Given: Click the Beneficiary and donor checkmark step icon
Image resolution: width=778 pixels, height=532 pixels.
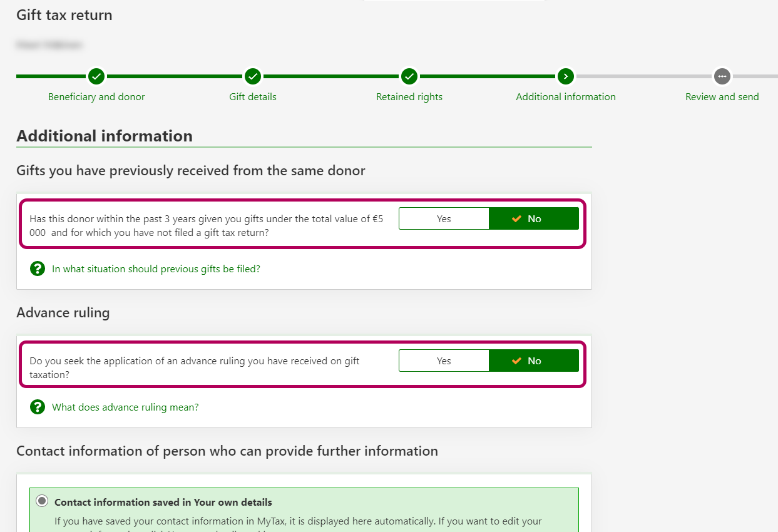Looking at the screenshot, I should pos(96,76).
